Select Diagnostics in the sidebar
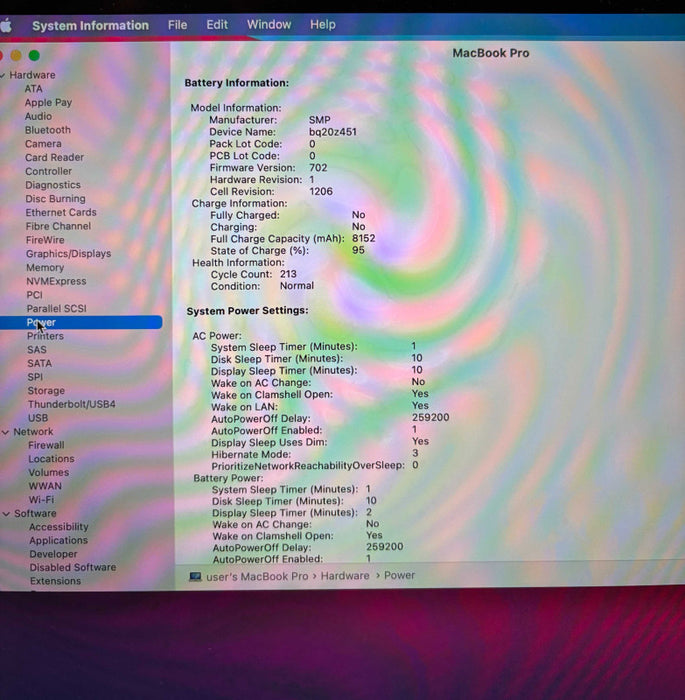685x700 pixels. click(x=53, y=185)
